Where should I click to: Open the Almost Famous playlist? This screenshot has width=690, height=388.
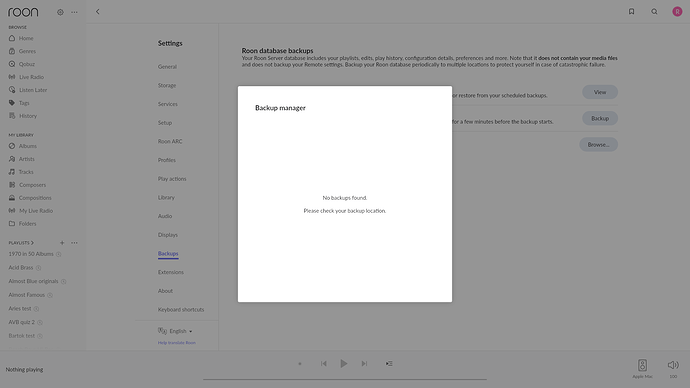pyautogui.click(x=26, y=295)
